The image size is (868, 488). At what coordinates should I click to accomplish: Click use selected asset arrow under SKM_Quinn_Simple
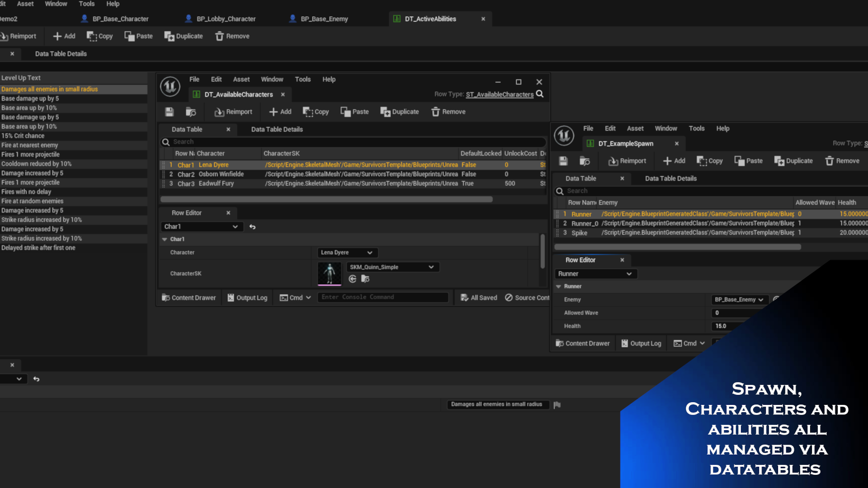click(x=353, y=279)
